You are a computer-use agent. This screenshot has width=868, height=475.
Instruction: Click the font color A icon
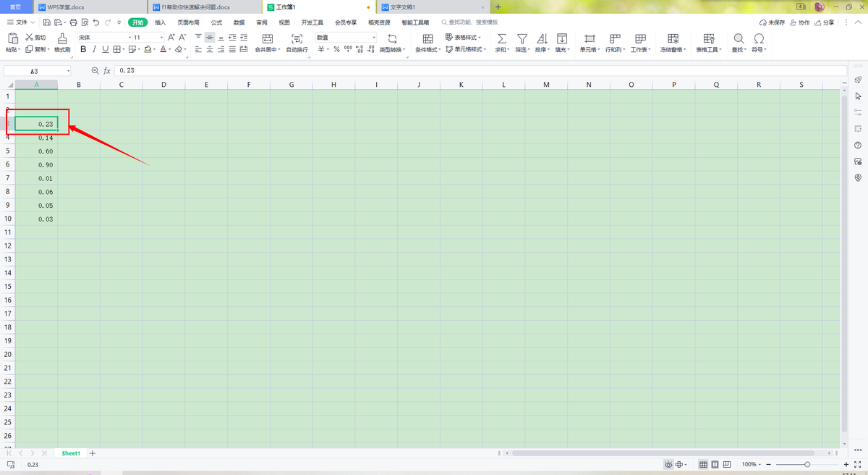tap(163, 49)
